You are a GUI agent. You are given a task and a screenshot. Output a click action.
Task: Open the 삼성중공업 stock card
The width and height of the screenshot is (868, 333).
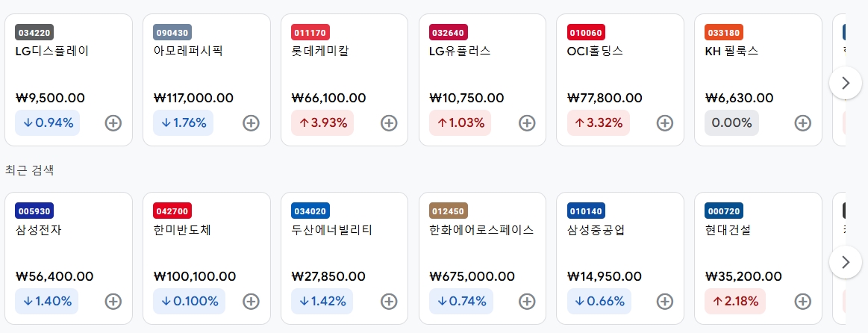pyautogui.click(x=620, y=258)
